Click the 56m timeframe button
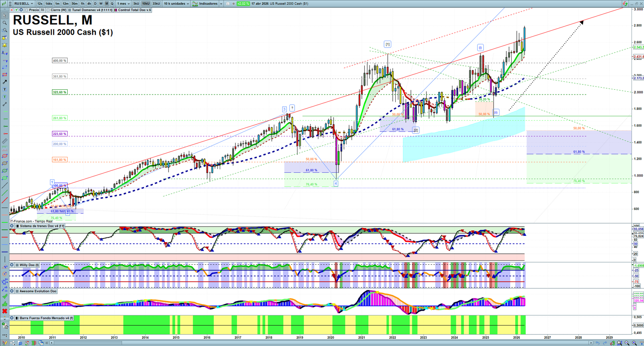 click(x=74, y=4)
